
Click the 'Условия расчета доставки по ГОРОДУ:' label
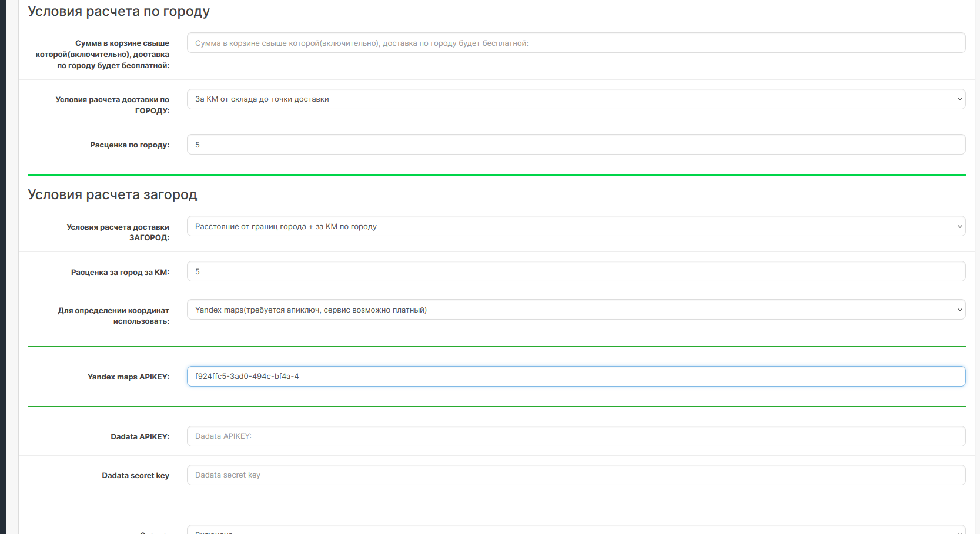tap(112, 105)
